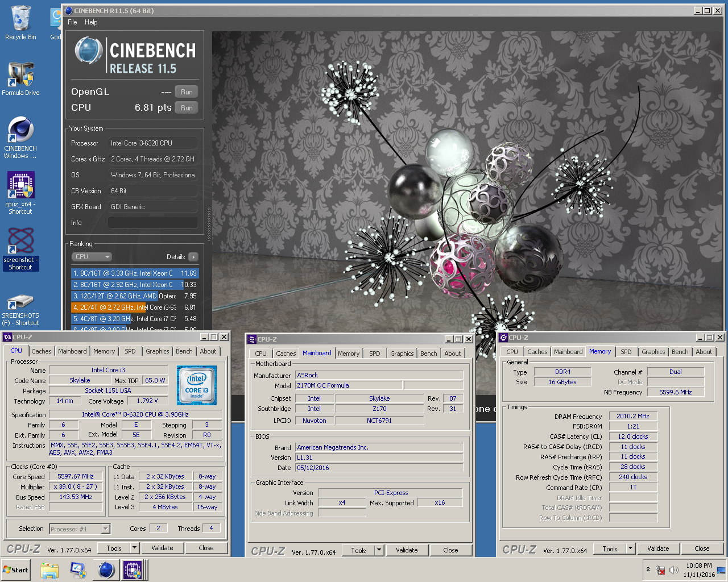Click Validate in right CPU-Z window

658,549
